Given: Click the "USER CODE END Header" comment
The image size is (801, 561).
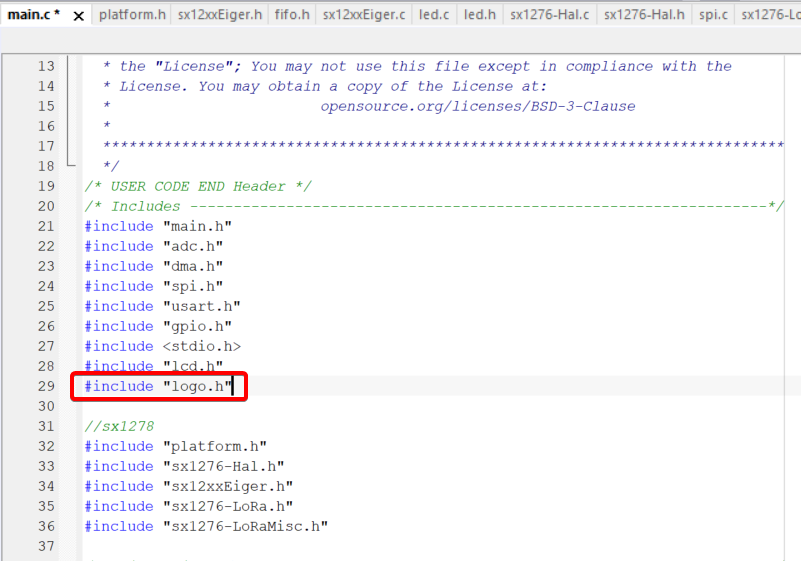Looking at the screenshot, I should pyautogui.click(x=198, y=186).
